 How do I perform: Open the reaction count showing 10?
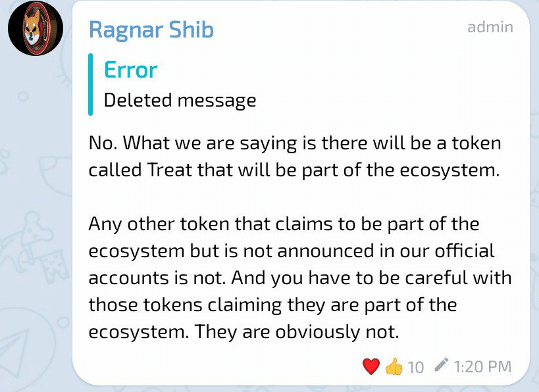(415, 368)
